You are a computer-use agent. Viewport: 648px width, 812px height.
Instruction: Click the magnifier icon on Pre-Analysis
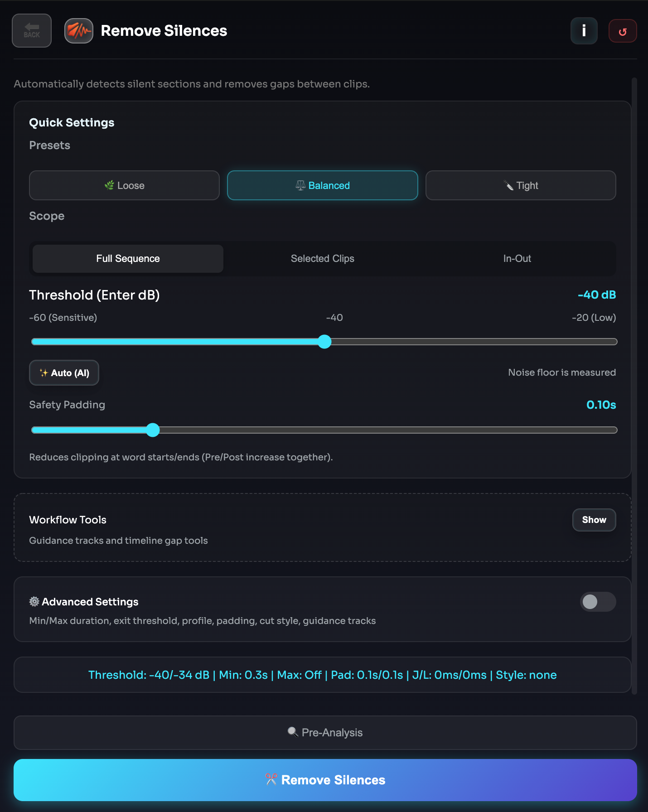[x=293, y=732]
